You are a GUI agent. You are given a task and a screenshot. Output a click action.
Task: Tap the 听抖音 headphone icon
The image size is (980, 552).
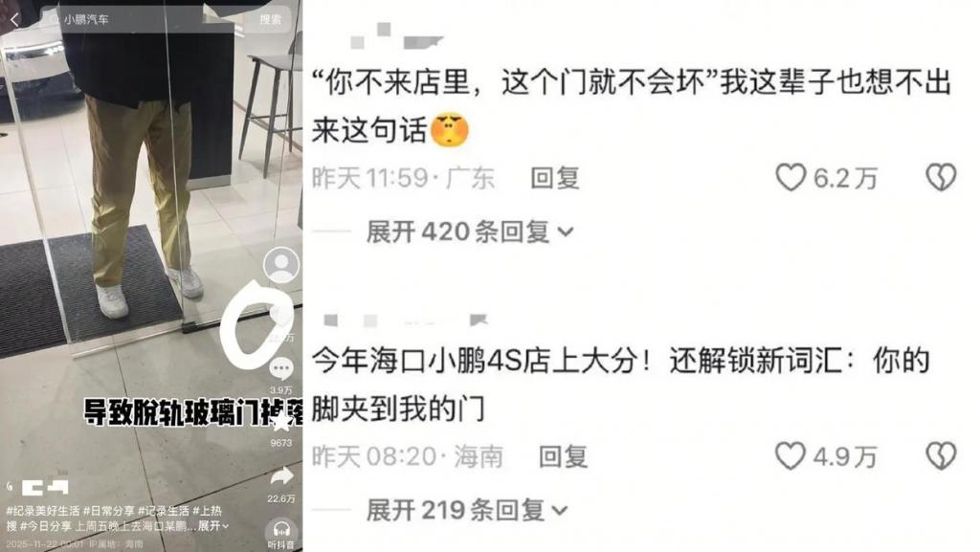[281, 532]
